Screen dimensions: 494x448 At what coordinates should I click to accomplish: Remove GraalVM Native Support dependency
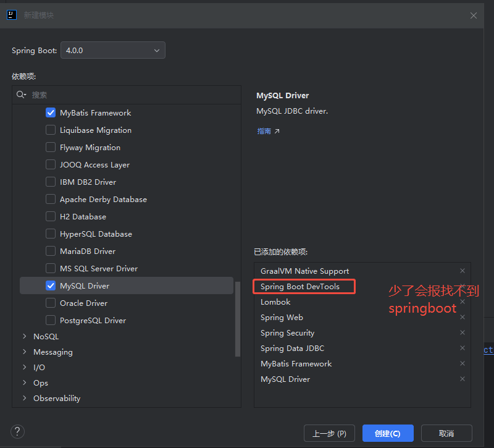coord(462,271)
